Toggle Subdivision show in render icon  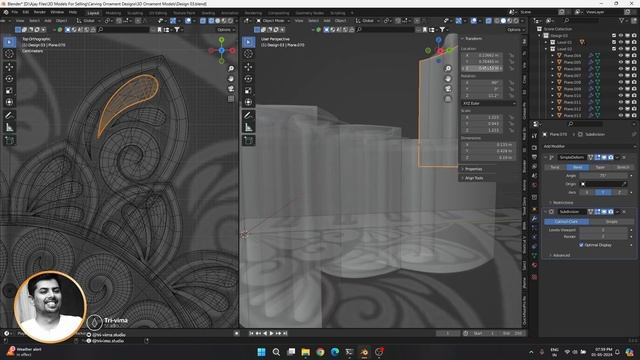611,212
